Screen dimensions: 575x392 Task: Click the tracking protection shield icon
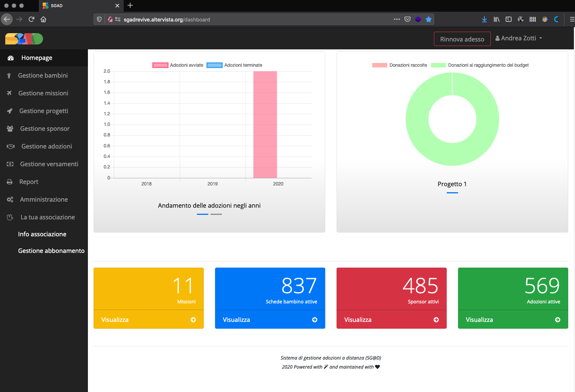(x=99, y=19)
